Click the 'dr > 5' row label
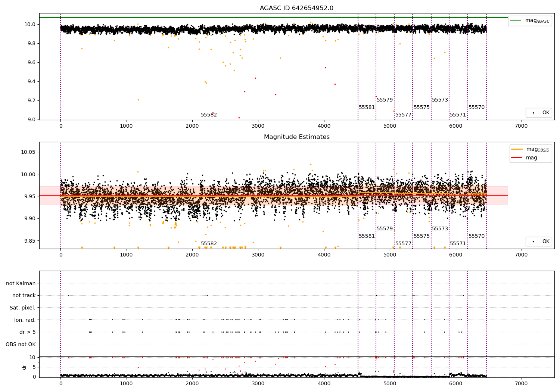Screen dimensions: 560x392 (x=28, y=332)
